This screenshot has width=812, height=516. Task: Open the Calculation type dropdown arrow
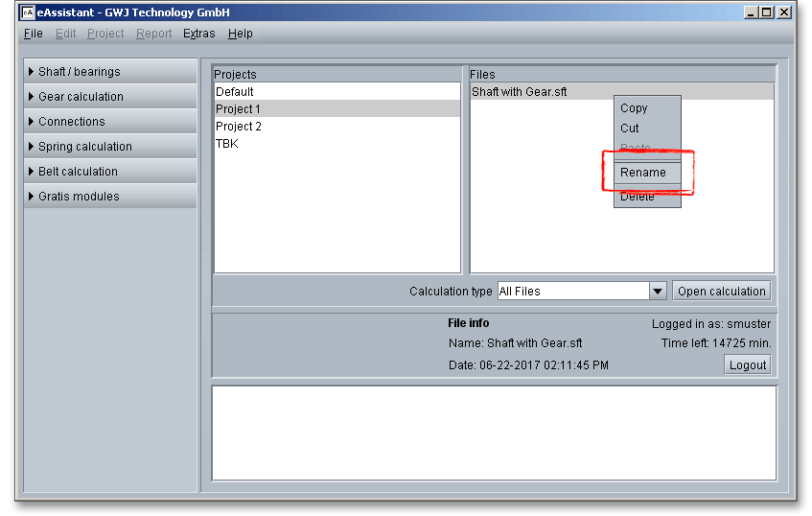point(658,292)
